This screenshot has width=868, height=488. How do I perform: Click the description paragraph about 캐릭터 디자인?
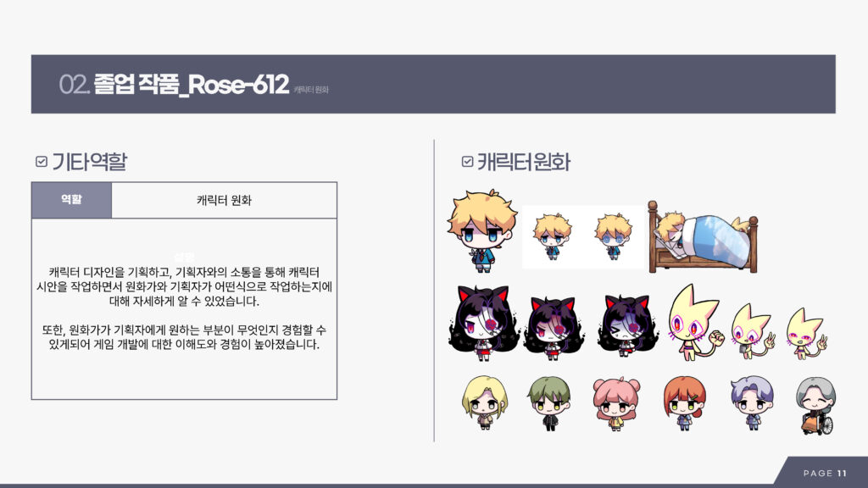(x=184, y=308)
